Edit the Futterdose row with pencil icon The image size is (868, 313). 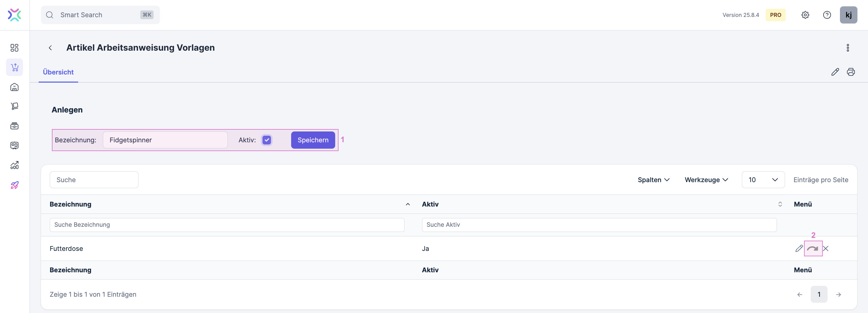pyautogui.click(x=799, y=249)
